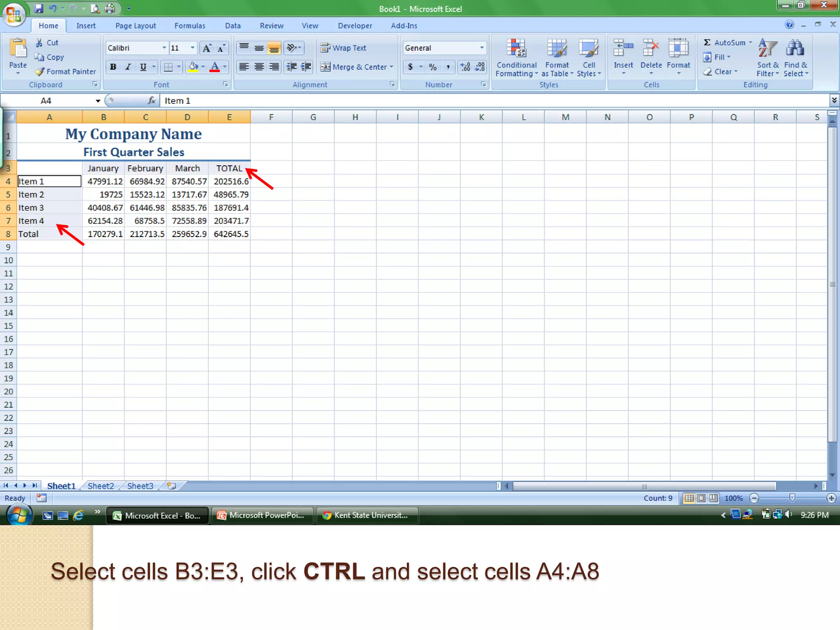Click the Delete cells icon
The height and width of the screenshot is (630, 840).
click(651, 48)
